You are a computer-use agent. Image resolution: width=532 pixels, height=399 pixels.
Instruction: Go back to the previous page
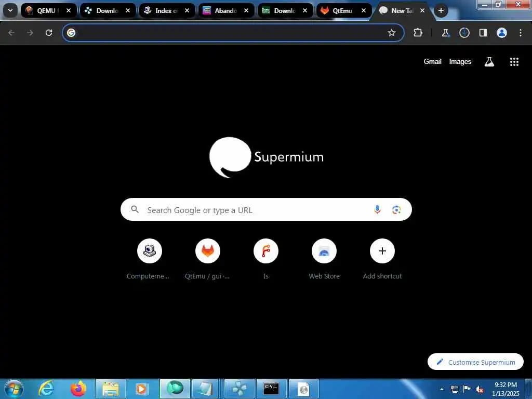[x=11, y=33]
